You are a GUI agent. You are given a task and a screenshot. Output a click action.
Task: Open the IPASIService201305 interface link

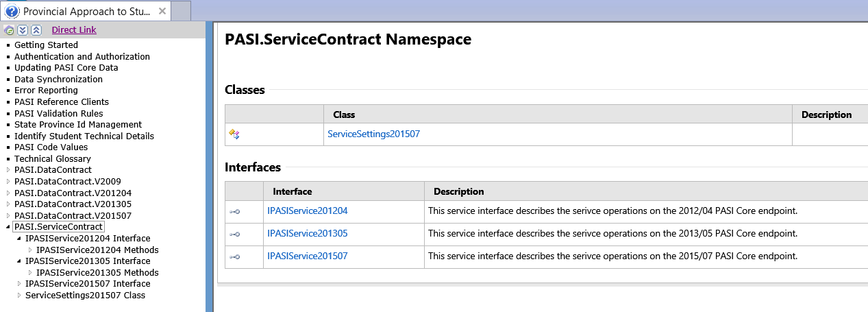307,234
